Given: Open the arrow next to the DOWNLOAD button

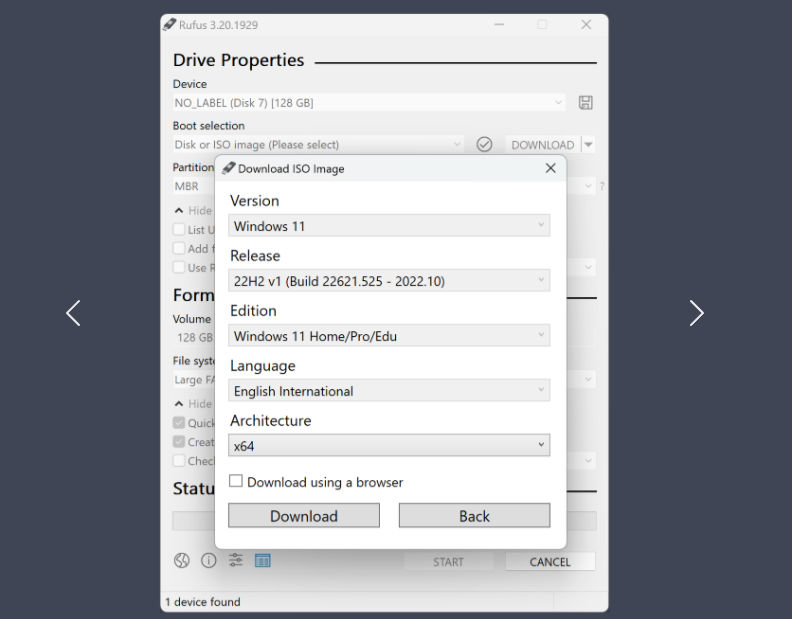Looking at the screenshot, I should point(588,145).
